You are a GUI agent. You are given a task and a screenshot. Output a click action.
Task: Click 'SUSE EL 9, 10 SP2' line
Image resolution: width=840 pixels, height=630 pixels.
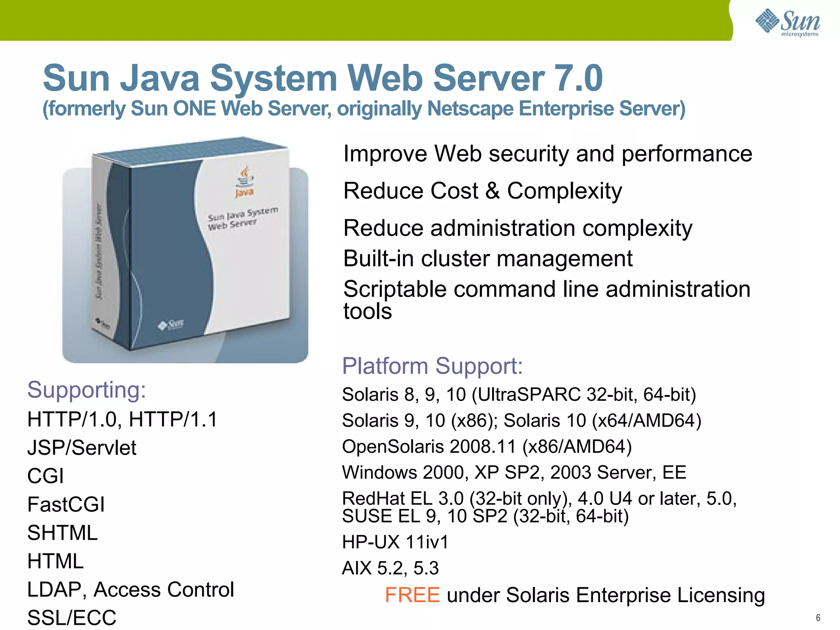tap(486, 516)
